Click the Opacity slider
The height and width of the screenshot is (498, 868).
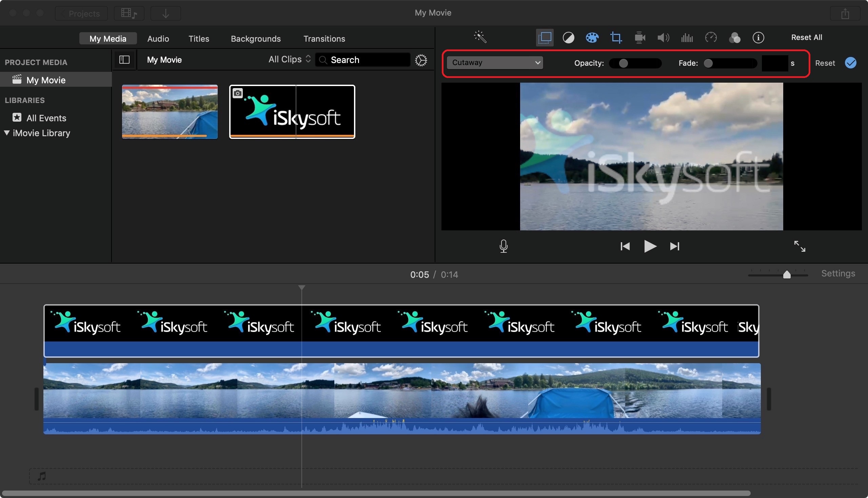tap(635, 63)
